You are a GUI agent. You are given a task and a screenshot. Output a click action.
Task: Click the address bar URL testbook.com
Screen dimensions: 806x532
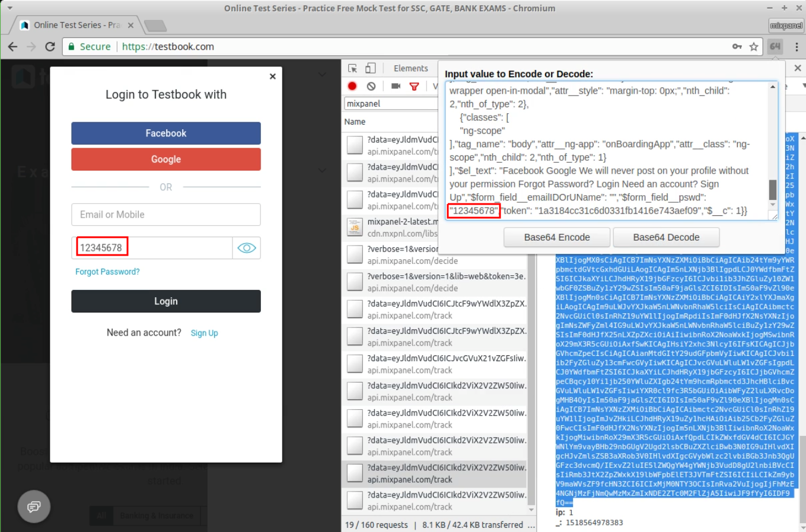coord(168,46)
